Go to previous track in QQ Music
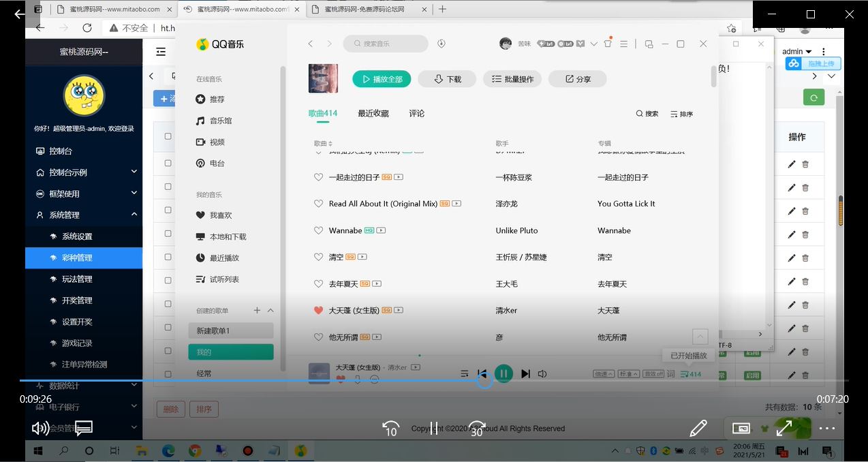The height and width of the screenshot is (462, 868). coord(482,373)
